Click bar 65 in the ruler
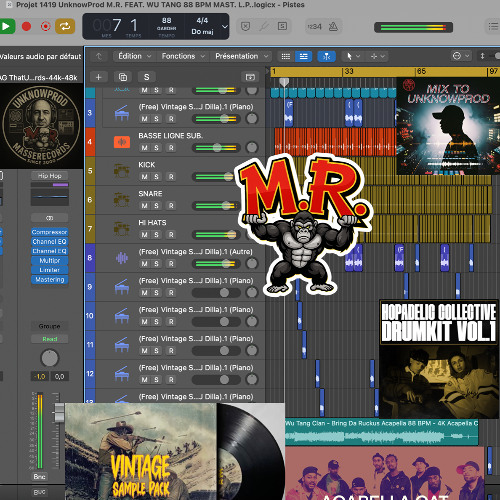 click(x=421, y=72)
